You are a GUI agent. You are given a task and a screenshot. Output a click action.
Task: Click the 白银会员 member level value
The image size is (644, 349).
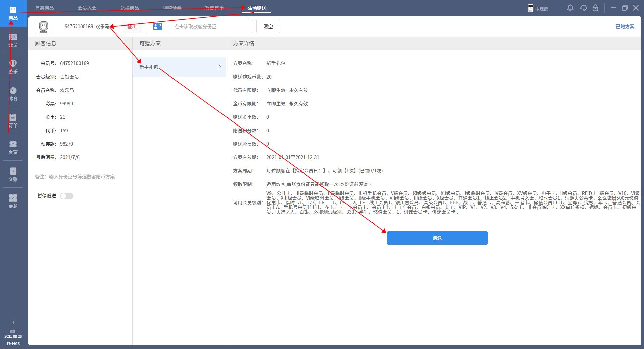(x=69, y=77)
